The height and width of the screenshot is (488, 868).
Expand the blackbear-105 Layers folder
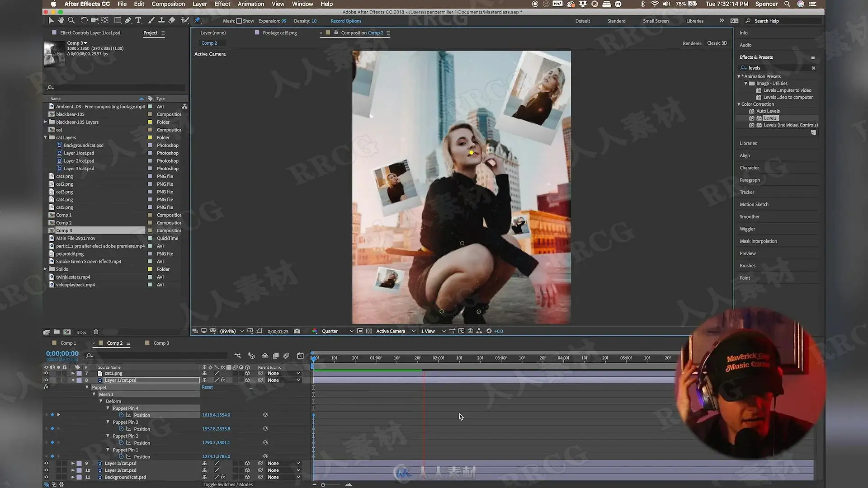point(45,122)
